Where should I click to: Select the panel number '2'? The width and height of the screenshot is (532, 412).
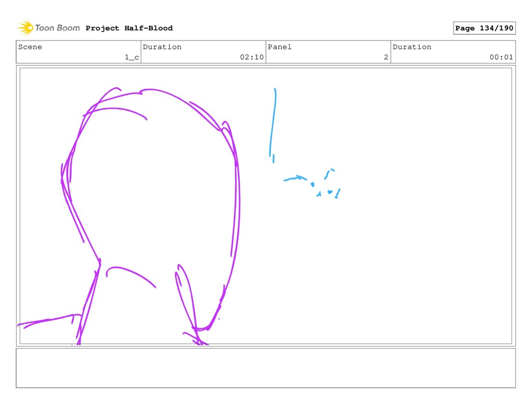386,57
